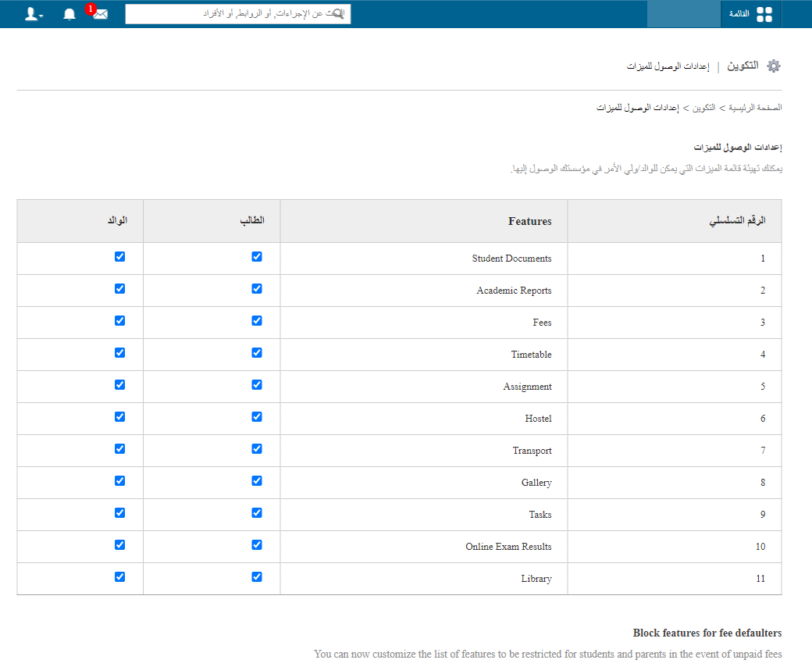Toggle parent checkbox for Academic Reports
Image resolution: width=812 pixels, height=667 pixels.
coord(119,289)
